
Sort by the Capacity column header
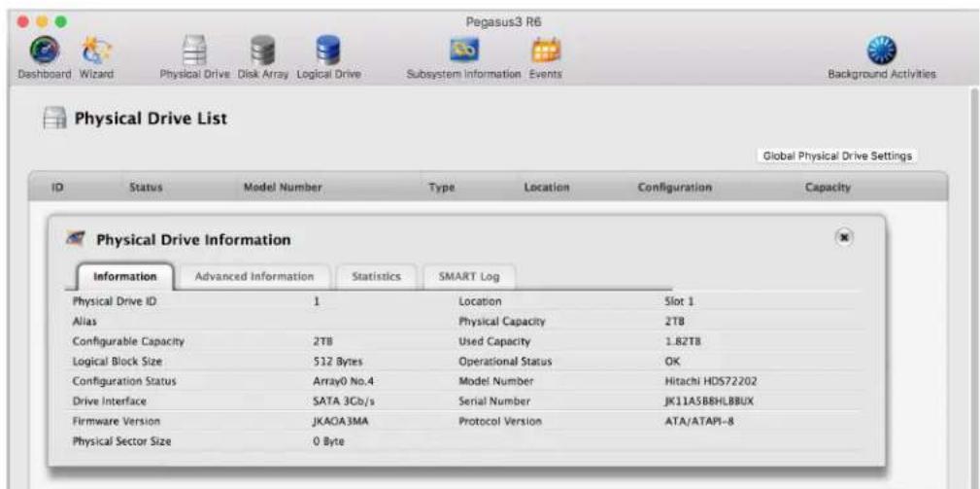[828, 188]
